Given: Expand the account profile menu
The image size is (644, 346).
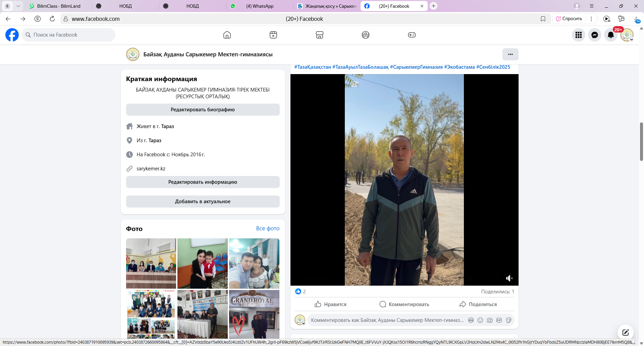Looking at the screenshot, I should tap(627, 35).
